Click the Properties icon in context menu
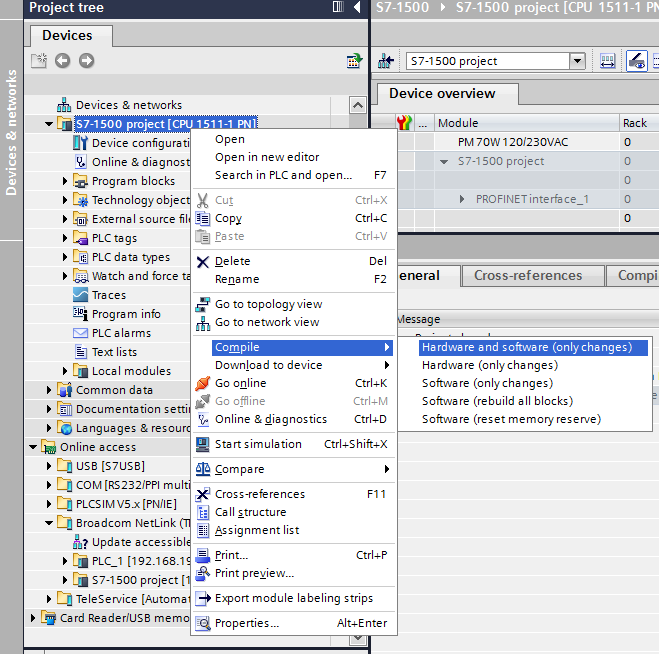659x654 pixels. (203, 623)
